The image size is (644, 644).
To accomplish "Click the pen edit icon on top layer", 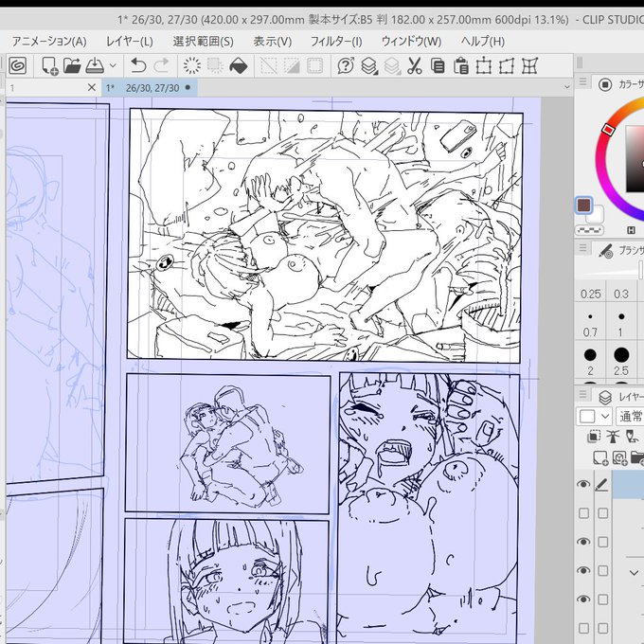I will (601, 485).
